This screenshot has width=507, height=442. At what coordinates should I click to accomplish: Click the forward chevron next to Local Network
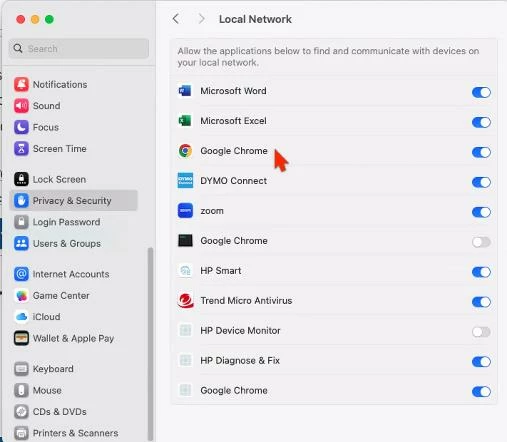tap(201, 19)
